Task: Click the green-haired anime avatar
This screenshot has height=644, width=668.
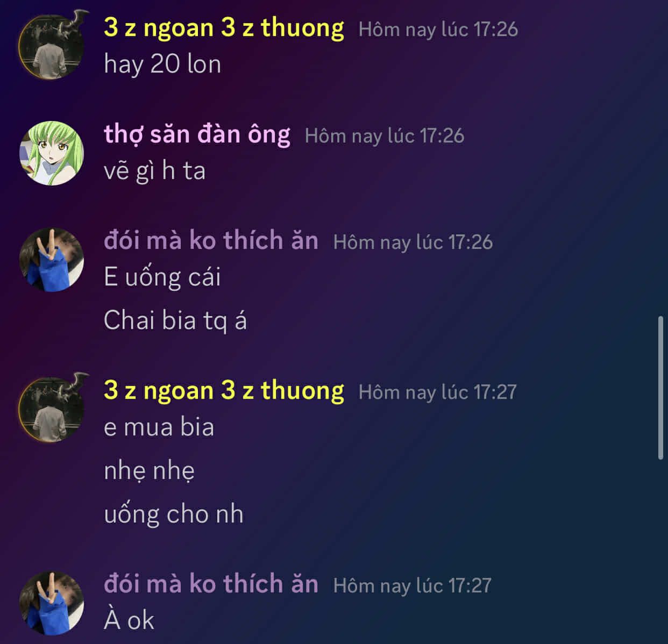Action: [x=52, y=153]
